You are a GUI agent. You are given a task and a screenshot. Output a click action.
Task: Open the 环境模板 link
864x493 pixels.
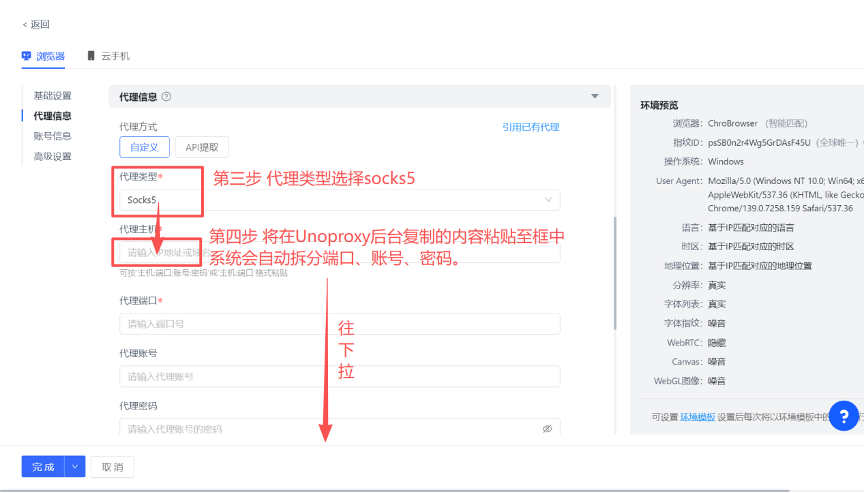pyautogui.click(x=697, y=417)
